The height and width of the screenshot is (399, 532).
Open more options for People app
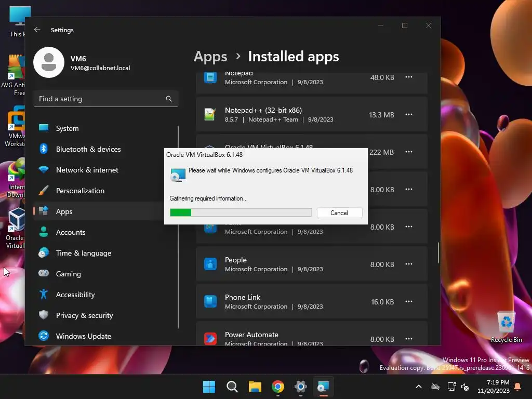(409, 264)
